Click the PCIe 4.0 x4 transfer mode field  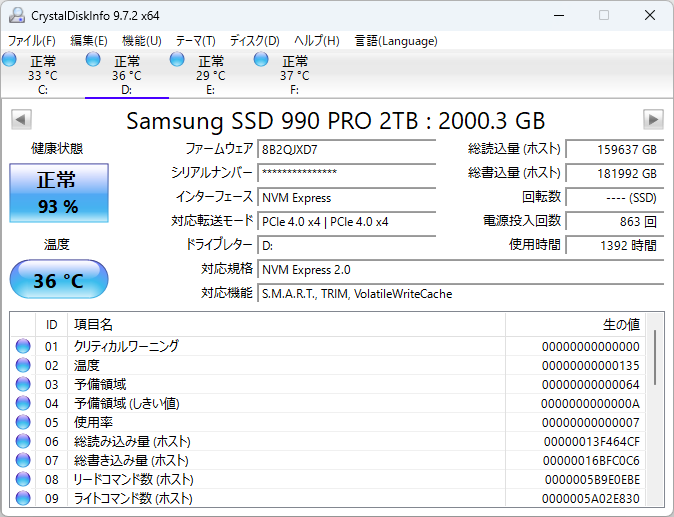[346, 221]
